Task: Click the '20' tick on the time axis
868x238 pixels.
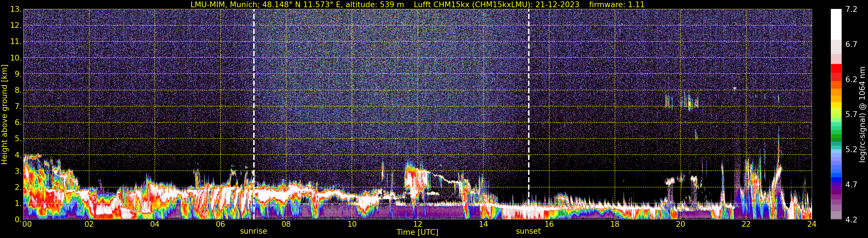Action: (680, 224)
